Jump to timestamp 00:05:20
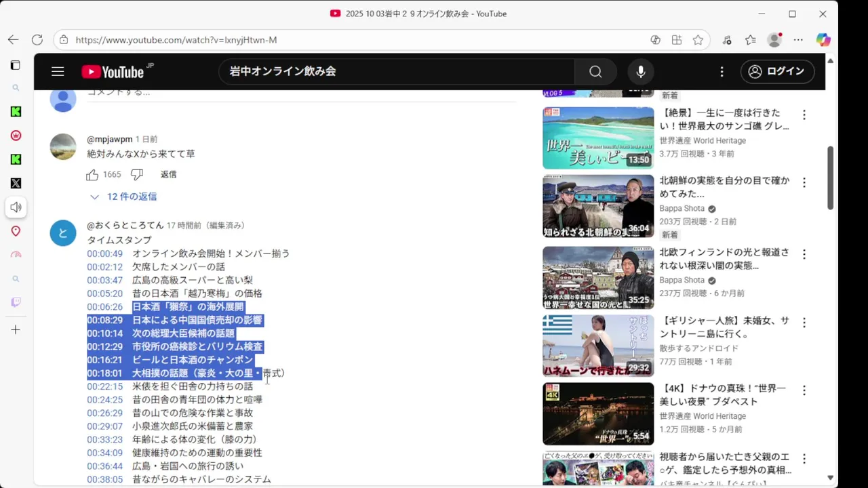This screenshot has height=488, width=868. pyautogui.click(x=104, y=293)
